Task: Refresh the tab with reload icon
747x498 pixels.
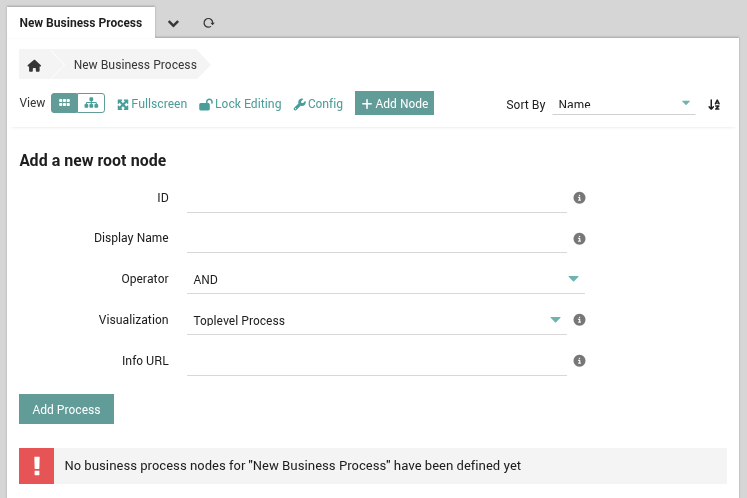Action: [209, 22]
